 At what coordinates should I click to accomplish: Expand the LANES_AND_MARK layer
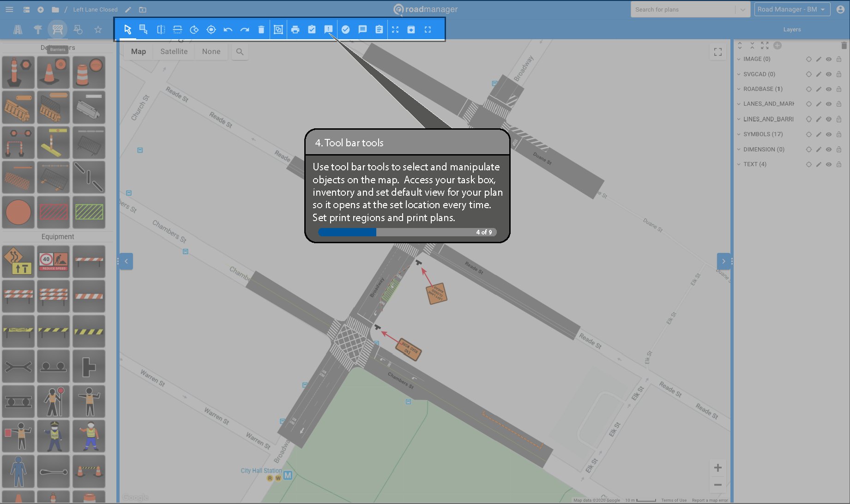click(739, 104)
